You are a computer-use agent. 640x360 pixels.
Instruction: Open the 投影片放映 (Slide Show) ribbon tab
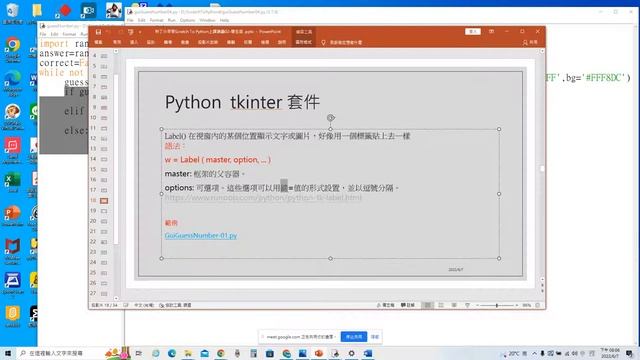click(x=208, y=42)
